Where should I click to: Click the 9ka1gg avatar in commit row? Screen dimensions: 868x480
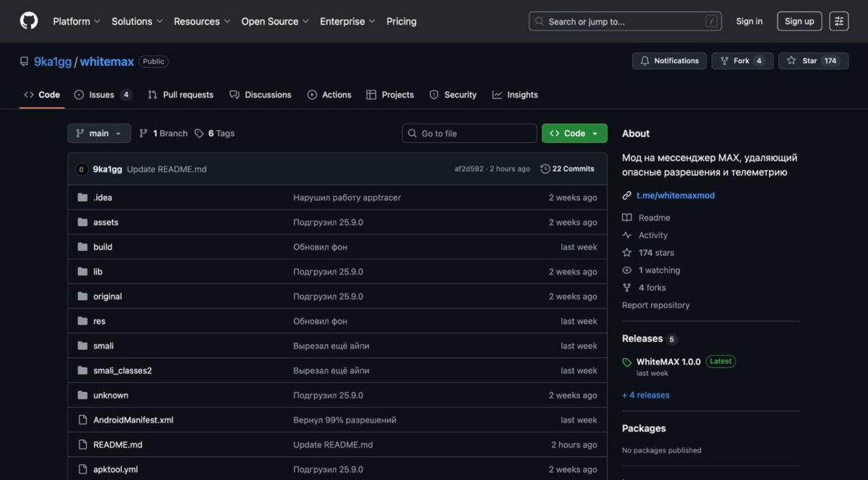[x=82, y=169]
